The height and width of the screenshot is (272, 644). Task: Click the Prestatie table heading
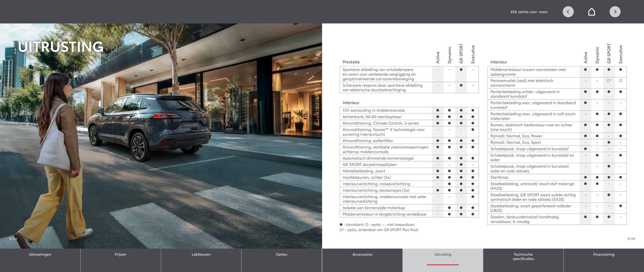pos(351,62)
